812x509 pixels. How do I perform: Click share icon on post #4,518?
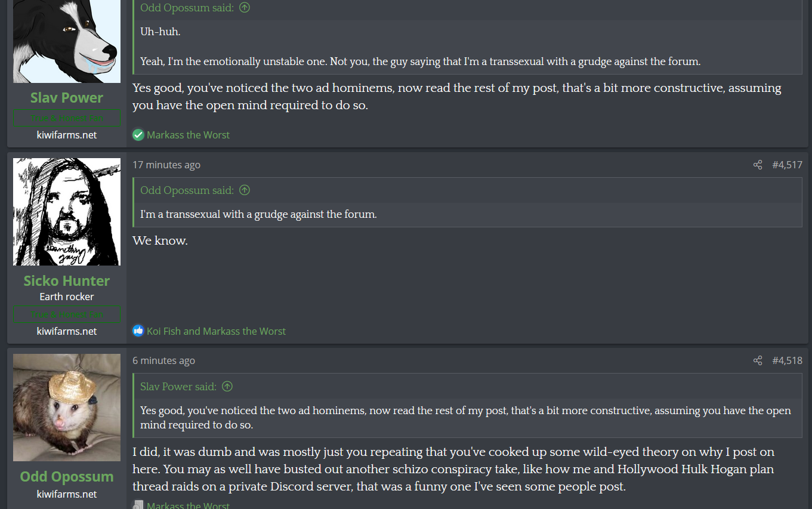(x=758, y=360)
